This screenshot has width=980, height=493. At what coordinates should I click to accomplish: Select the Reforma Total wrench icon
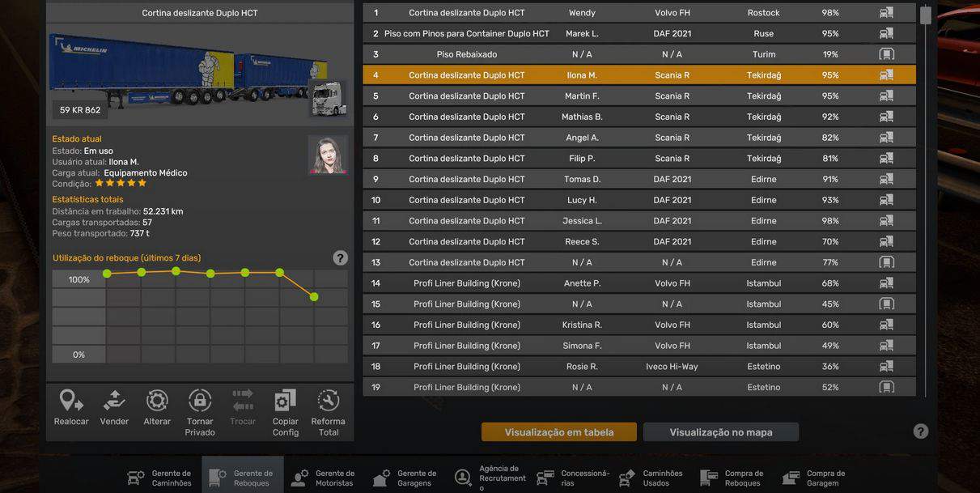[x=328, y=401]
